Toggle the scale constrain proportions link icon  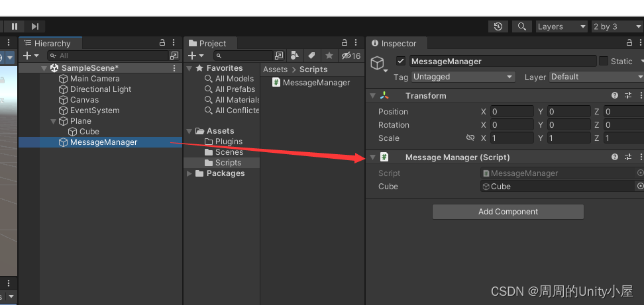click(x=470, y=138)
